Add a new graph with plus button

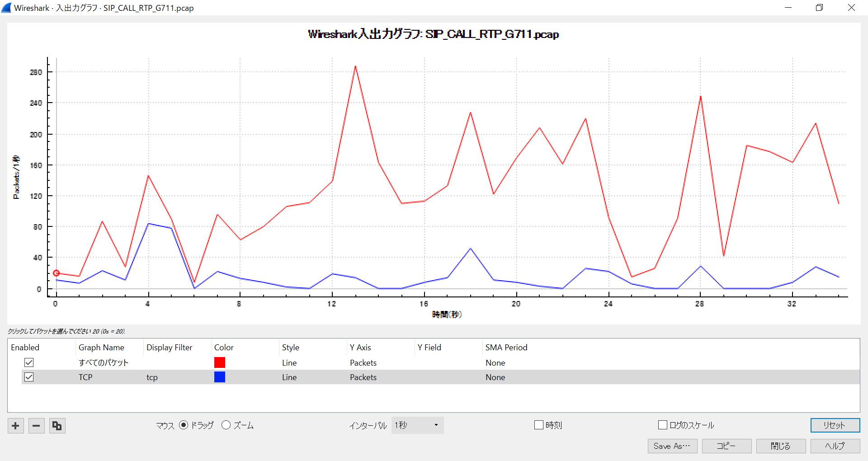(x=16, y=426)
